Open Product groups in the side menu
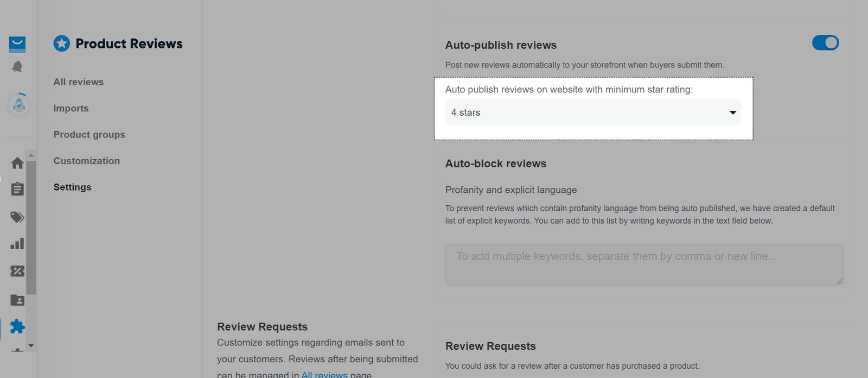868x378 pixels. [x=90, y=135]
